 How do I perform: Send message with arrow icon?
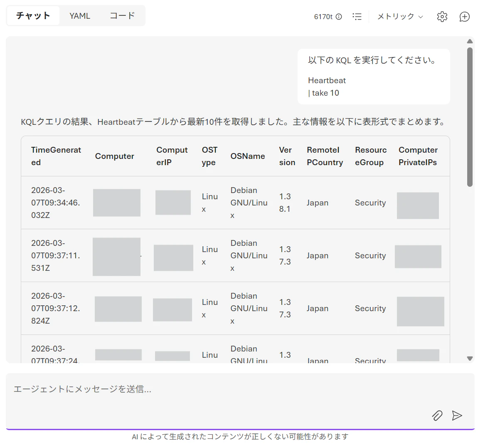[457, 415]
